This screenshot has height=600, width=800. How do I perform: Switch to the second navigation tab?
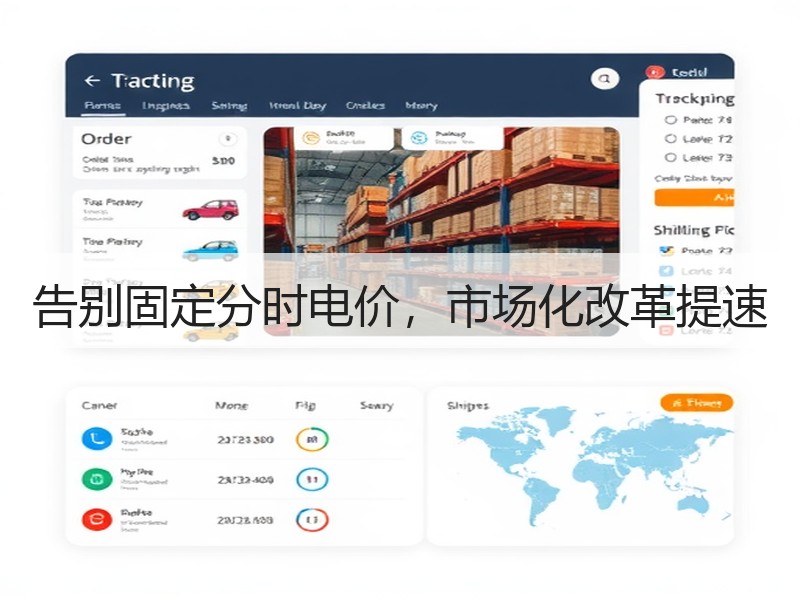pos(166,106)
